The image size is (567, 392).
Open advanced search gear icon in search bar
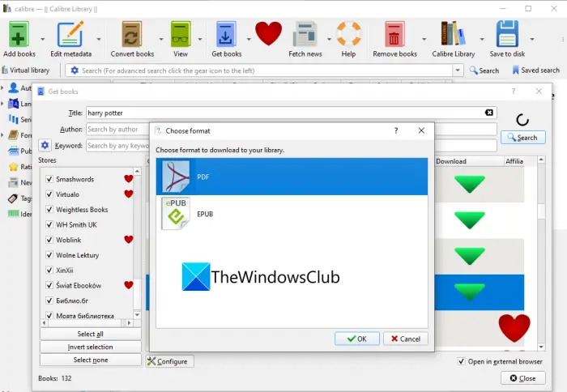[x=75, y=70]
